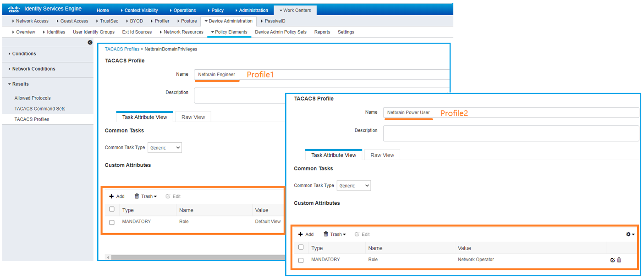Viewport: 644px width, 279px height.
Task: Add a custom attribute to Netbrain Power User
Action: 306,234
